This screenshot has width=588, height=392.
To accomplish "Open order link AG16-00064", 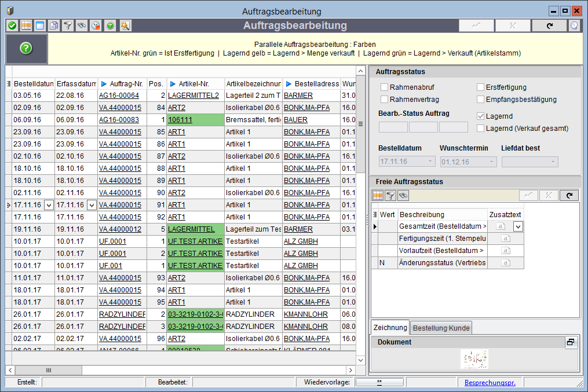I will (119, 96).
